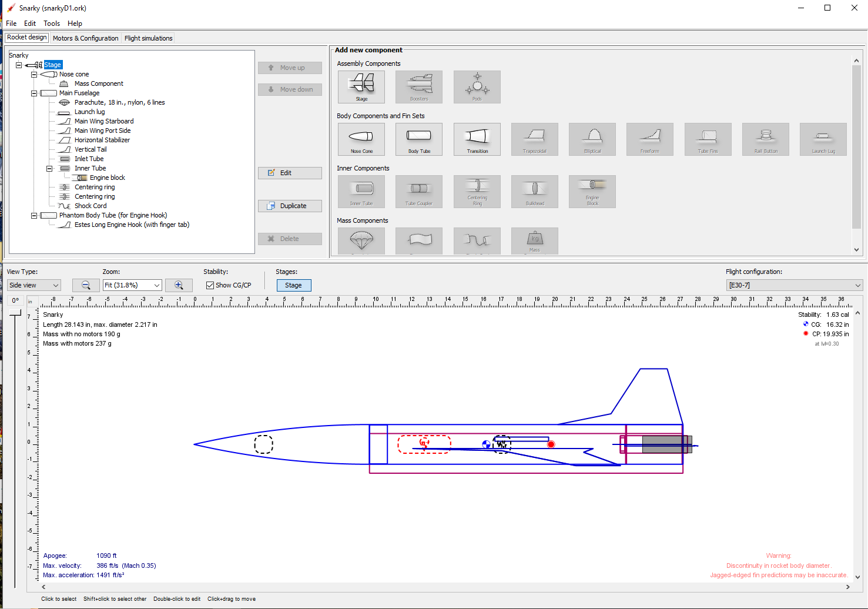This screenshot has height=609, width=868.
Task: Uncheck the Show CG/CP option
Action: [209, 285]
